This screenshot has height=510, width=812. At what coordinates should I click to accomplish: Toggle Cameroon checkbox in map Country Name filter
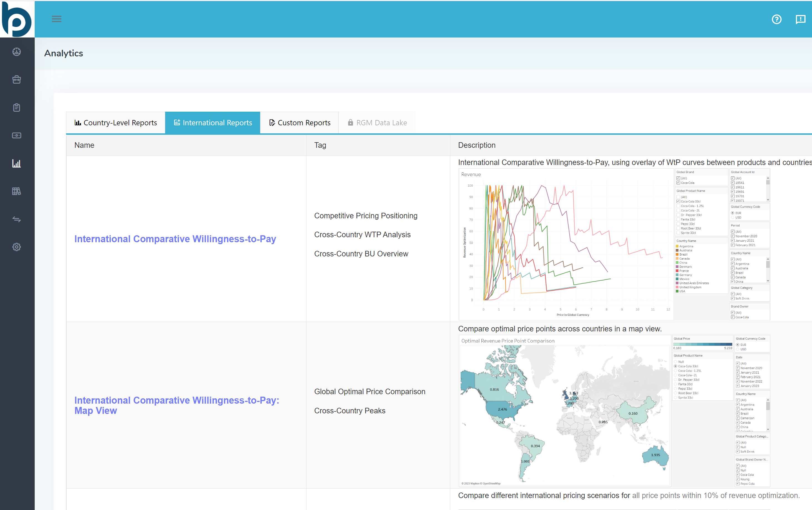point(738,418)
